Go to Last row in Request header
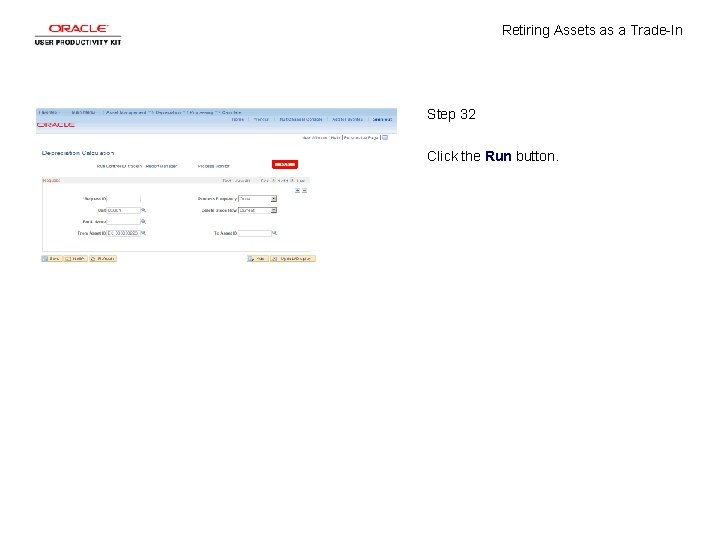This screenshot has width=720, height=540. (x=301, y=181)
